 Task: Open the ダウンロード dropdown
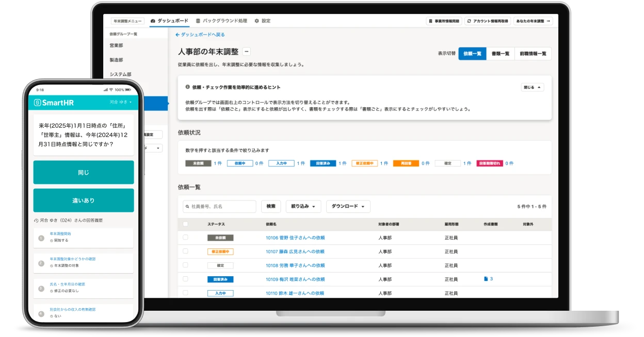pyautogui.click(x=348, y=206)
